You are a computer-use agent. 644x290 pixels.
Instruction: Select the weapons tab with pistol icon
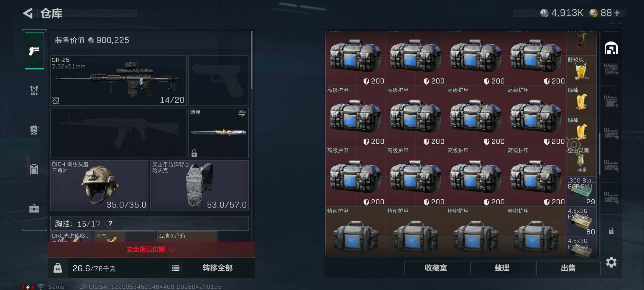coord(34,51)
